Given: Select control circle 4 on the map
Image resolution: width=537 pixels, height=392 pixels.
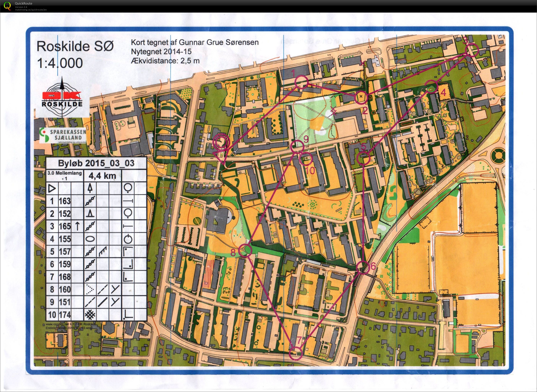Looking at the screenshot, I should click(x=431, y=87).
